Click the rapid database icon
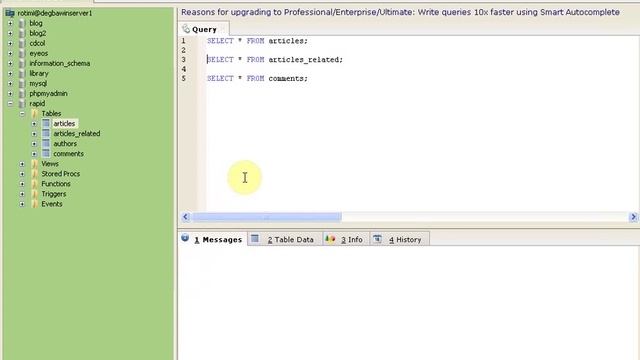The height and width of the screenshot is (360, 640). click(22, 104)
